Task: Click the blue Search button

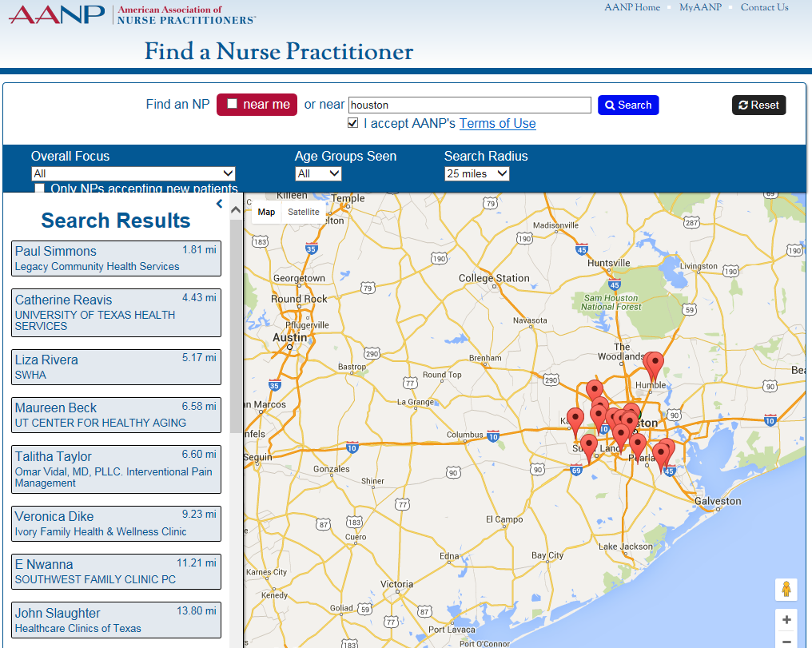Action: pyautogui.click(x=628, y=105)
